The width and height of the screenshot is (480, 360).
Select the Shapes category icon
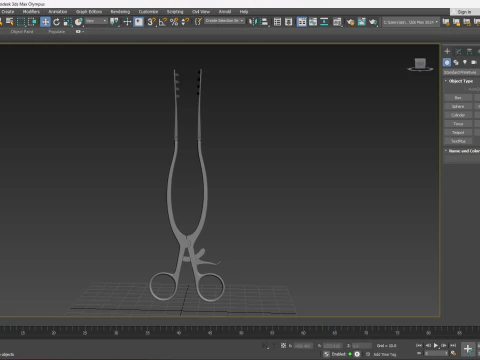coord(456,62)
